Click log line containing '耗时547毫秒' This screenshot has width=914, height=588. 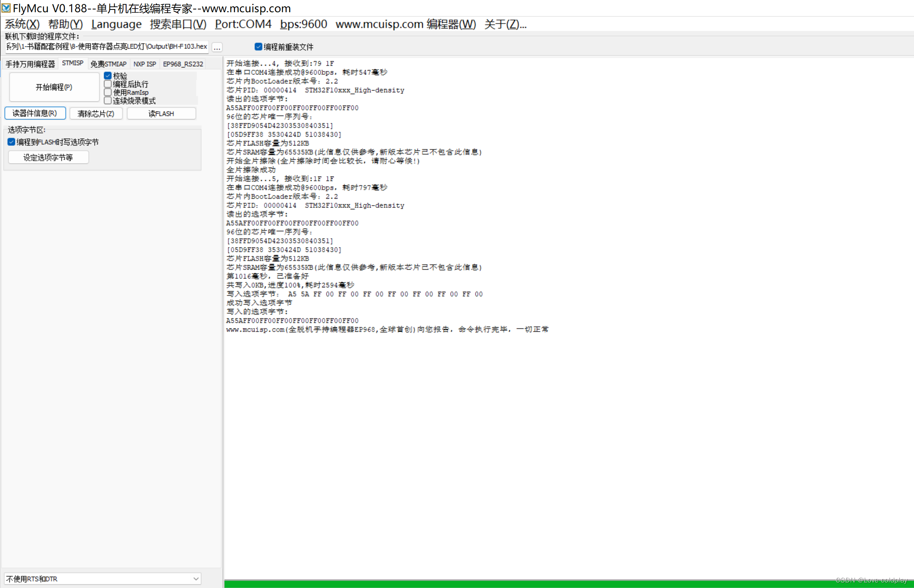307,73
